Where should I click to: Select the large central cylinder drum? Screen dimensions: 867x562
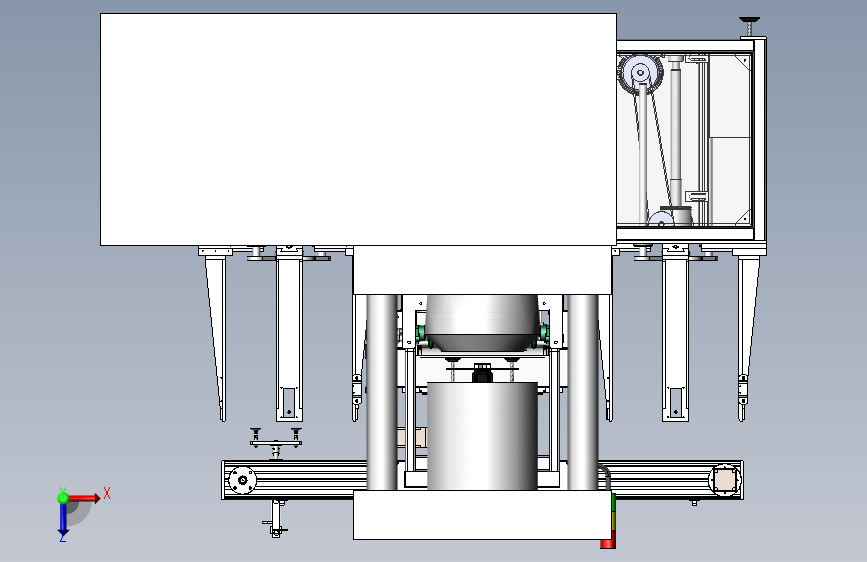click(x=482, y=436)
